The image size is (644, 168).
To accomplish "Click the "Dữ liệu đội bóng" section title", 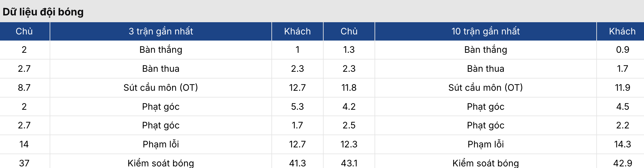I will coord(43,12).
